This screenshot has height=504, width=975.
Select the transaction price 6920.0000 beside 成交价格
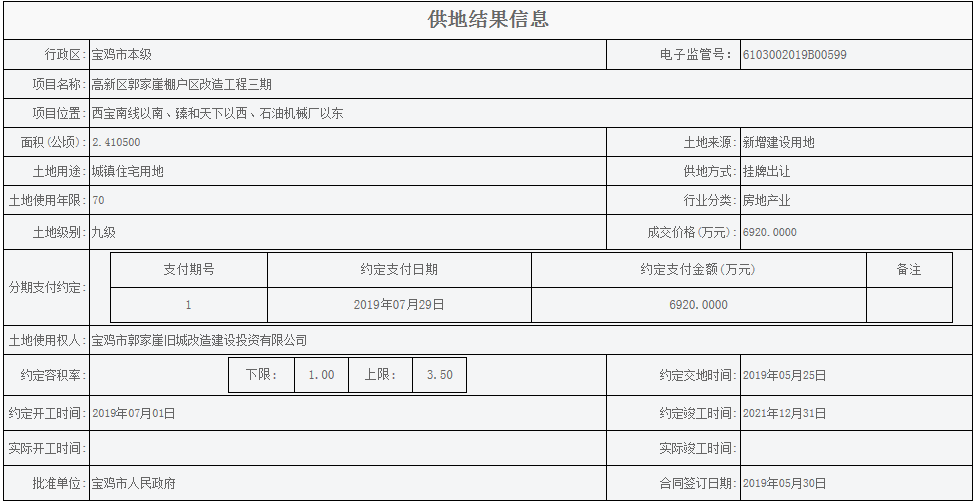770,233
